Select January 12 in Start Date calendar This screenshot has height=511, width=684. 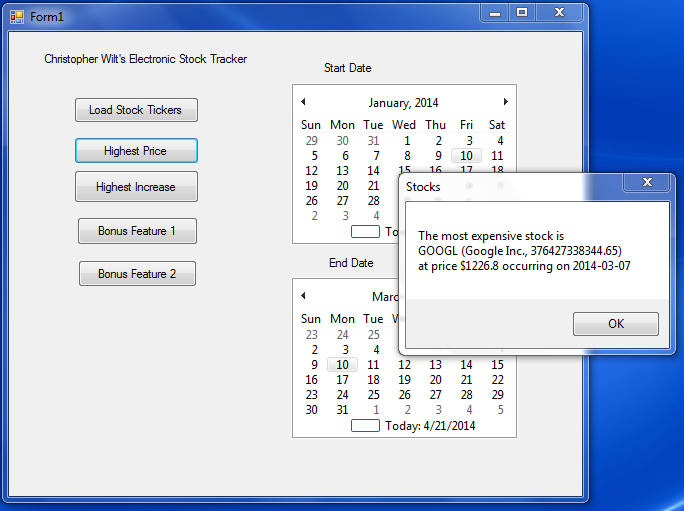coord(311,171)
